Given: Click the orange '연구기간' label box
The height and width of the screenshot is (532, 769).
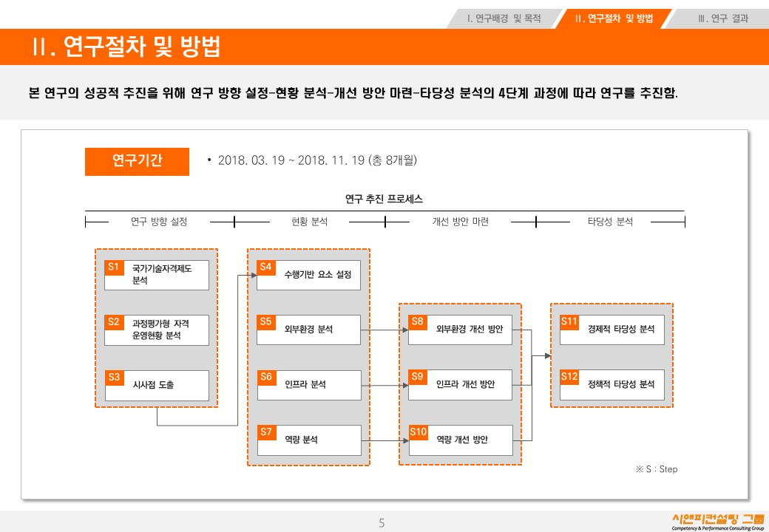Looking at the screenshot, I should [137, 161].
